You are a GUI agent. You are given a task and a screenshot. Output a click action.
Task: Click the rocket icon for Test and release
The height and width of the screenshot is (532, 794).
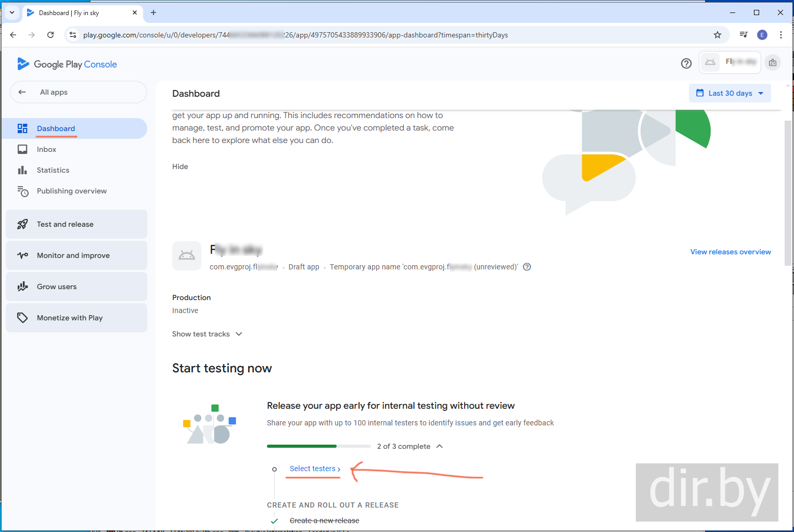click(22, 224)
